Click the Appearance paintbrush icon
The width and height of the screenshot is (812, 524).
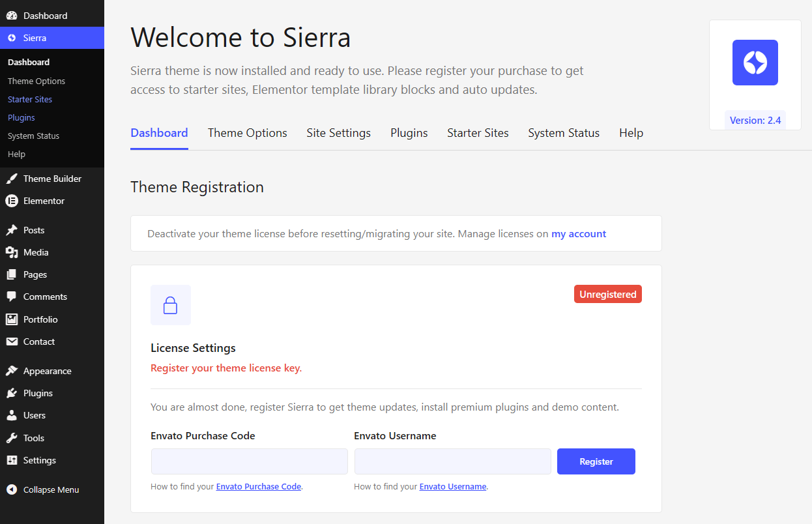tap(12, 371)
